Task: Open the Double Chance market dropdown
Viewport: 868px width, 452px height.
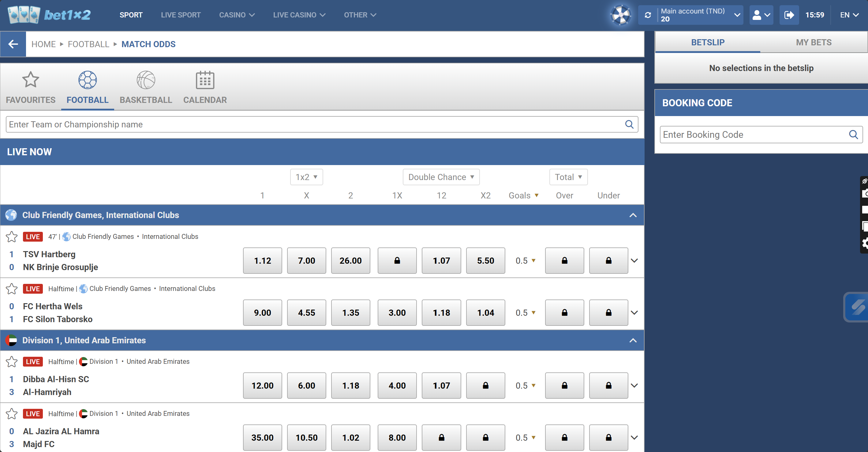Action: (x=441, y=177)
